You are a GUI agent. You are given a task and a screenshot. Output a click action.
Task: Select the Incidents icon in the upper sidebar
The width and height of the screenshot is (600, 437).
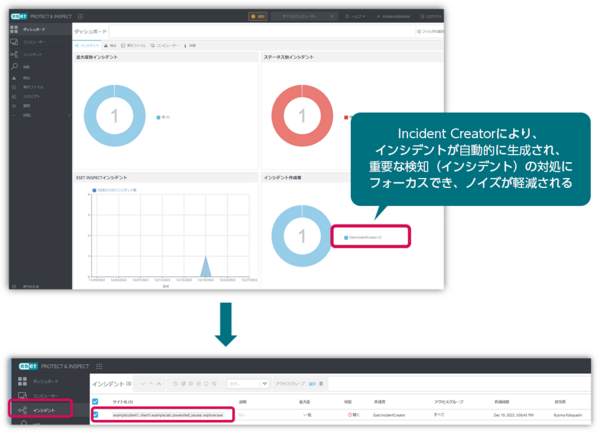[x=15, y=54]
